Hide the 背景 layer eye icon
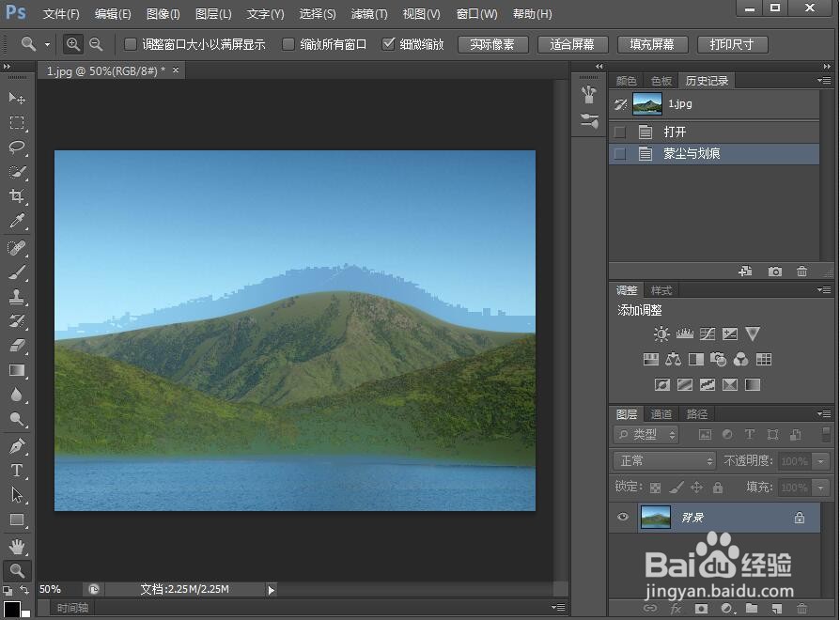This screenshot has width=840, height=620. coord(623,517)
